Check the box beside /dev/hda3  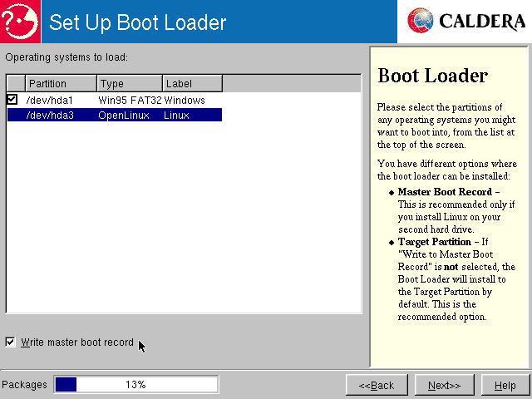[12, 115]
